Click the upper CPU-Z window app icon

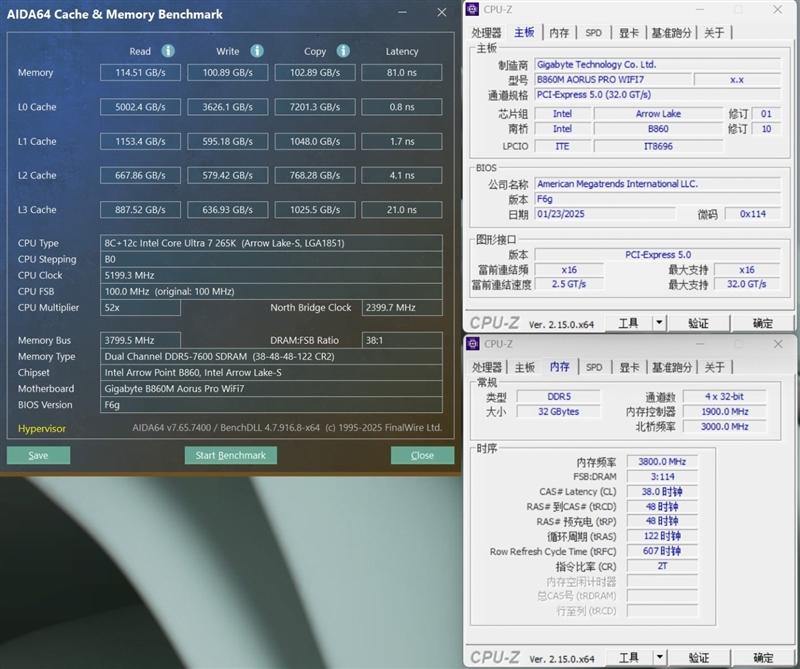click(472, 9)
